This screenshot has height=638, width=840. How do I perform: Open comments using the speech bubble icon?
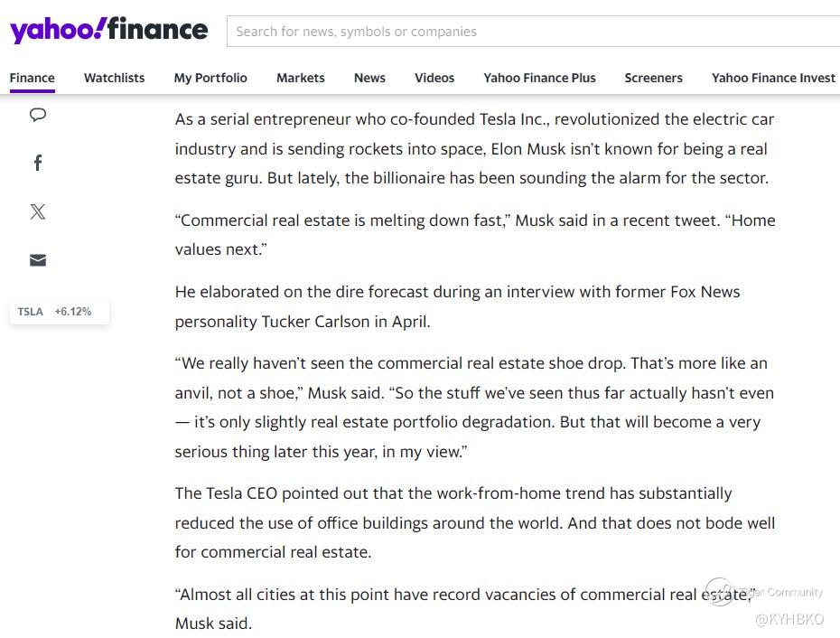pyautogui.click(x=38, y=115)
